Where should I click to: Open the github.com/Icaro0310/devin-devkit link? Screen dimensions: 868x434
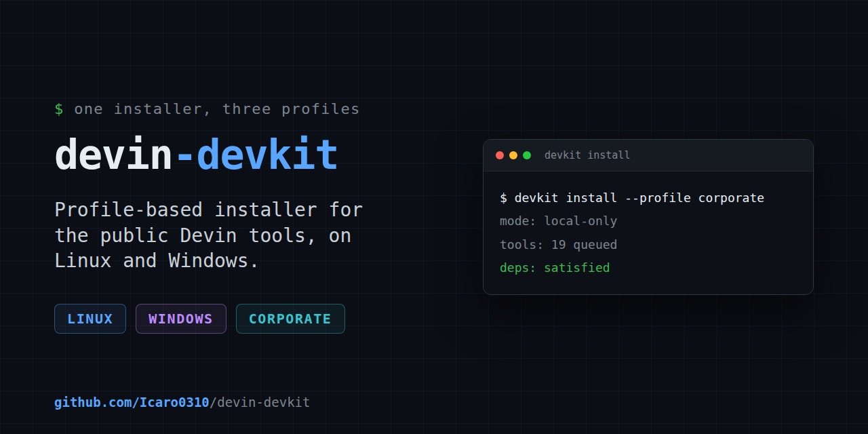tap(182, 402)
